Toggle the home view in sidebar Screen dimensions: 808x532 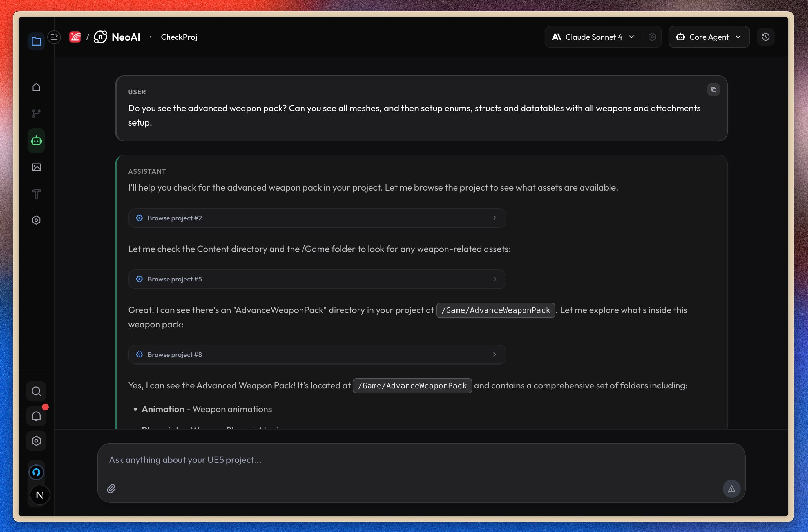pyautogui.click(x=36, y=87)
